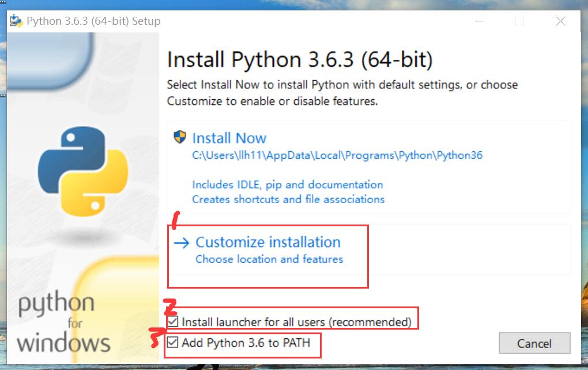
Task: Click the Python setup icon in title bar
Action: (x=16, y=21)
